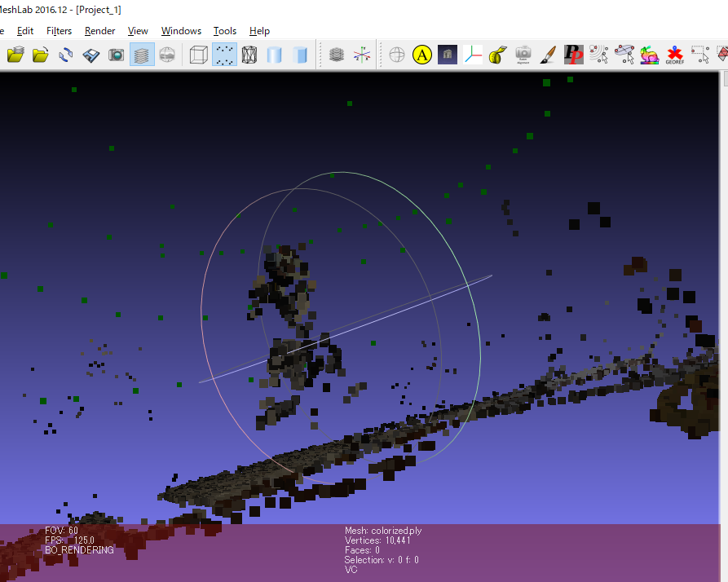Select the rainbow bunny Z-painting tool
This screenshot has height=582, width=728.
(650, 55)
